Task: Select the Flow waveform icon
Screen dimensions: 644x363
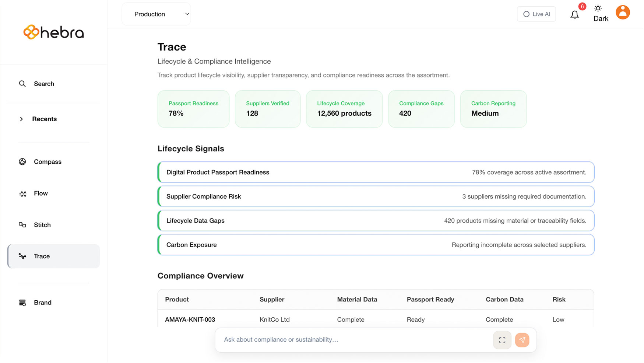Action: (x=22, y=193)
